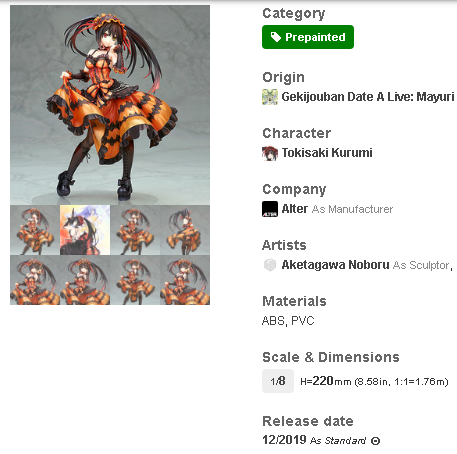The width and height of the screenshot is (457, 454).
Task: Click the cube icon beside Aketagawa Noboru
Action: [270, 265]
